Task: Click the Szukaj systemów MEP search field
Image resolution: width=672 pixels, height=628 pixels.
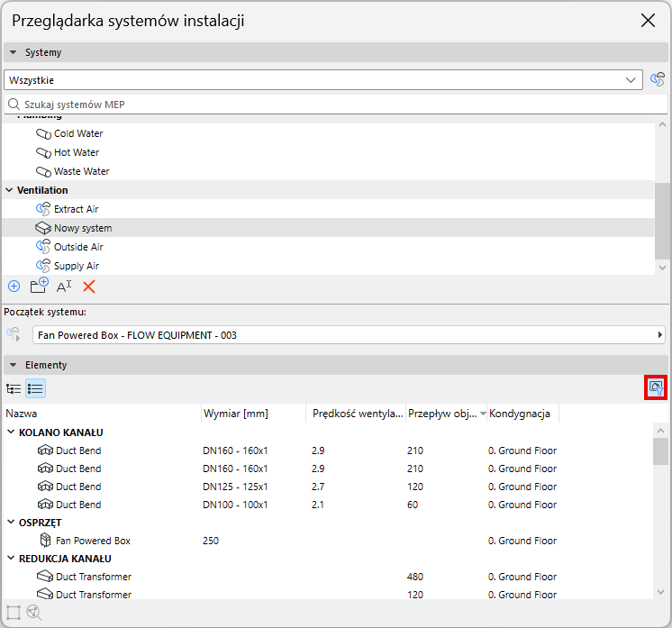Action: pyautogui.click(x=336, y=105)
